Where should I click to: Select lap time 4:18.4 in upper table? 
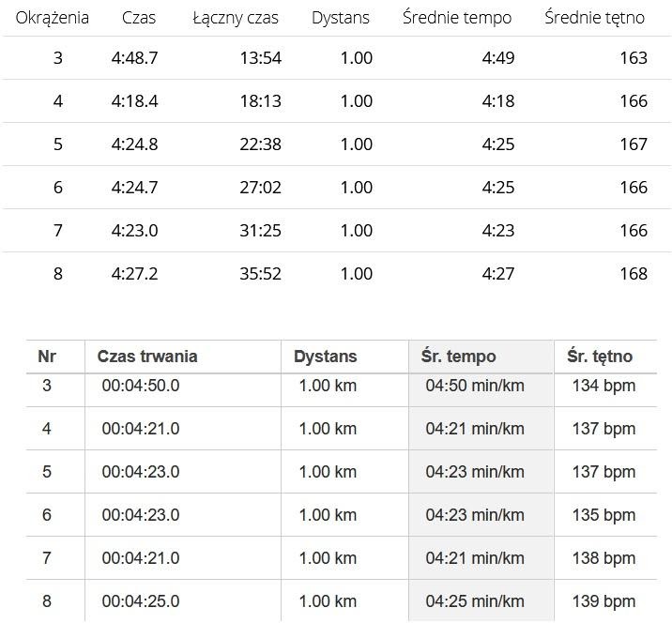[x=134, y=101]
